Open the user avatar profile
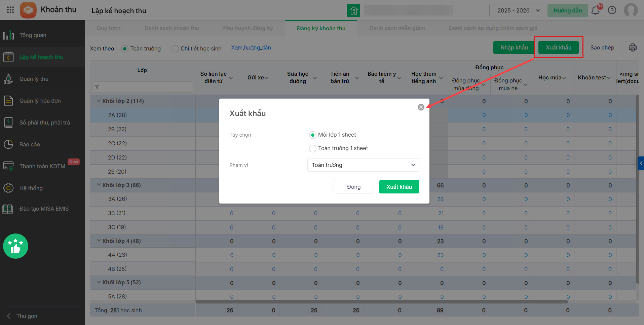The width and height of the screenshot is (644, 325). pos(631,10)
